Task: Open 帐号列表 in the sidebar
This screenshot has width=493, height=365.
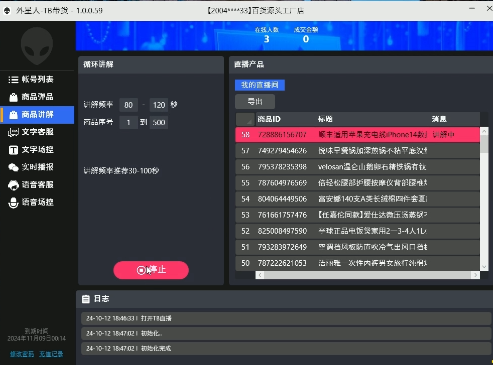Action: [x=37, y=79]
